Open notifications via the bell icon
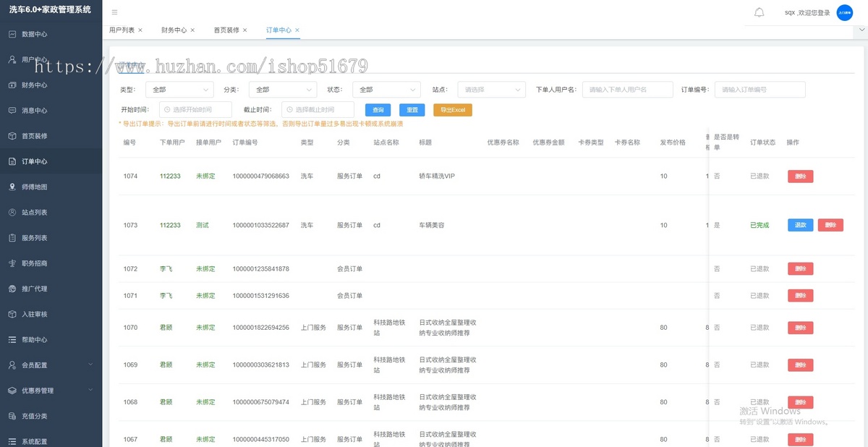The width and height of the screenshot is (868, 447). 759,12
